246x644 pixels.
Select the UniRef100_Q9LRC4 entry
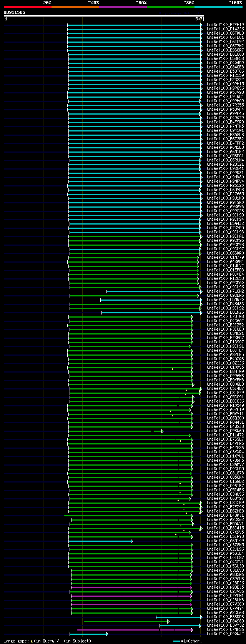click(225, 97)
